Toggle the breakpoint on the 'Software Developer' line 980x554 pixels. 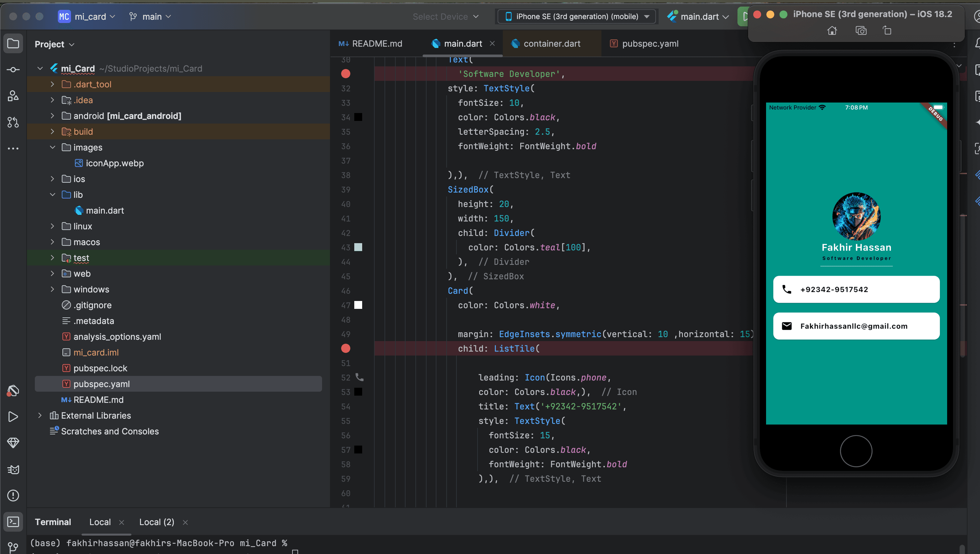pos(345,74)
